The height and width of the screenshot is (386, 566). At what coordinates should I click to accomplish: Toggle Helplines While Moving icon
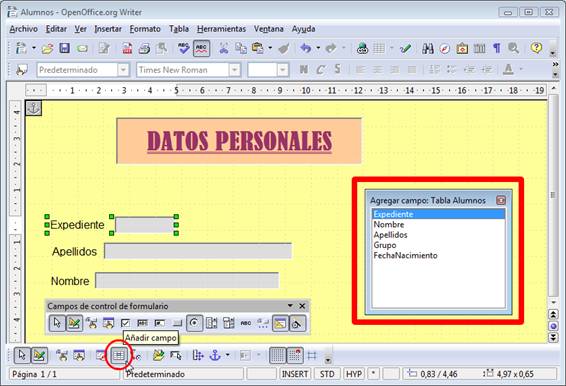[x=312, y=356]
